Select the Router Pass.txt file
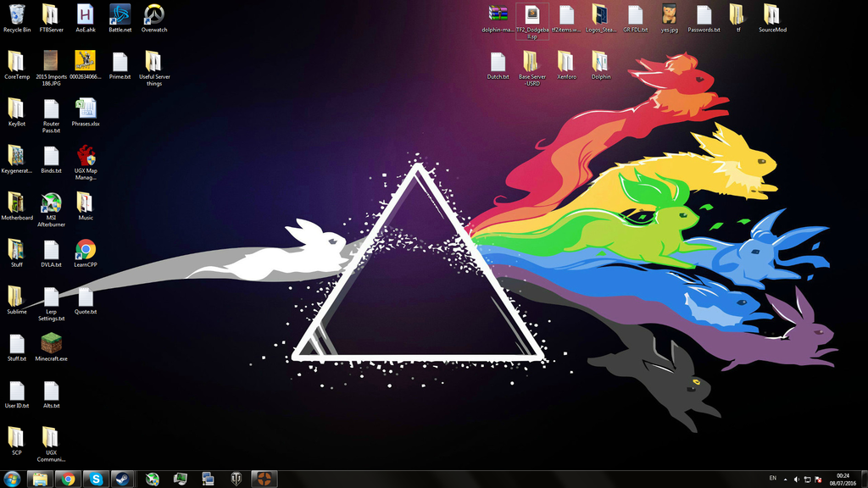This screenshot has height=488, width=868. [x=51, y=115]
